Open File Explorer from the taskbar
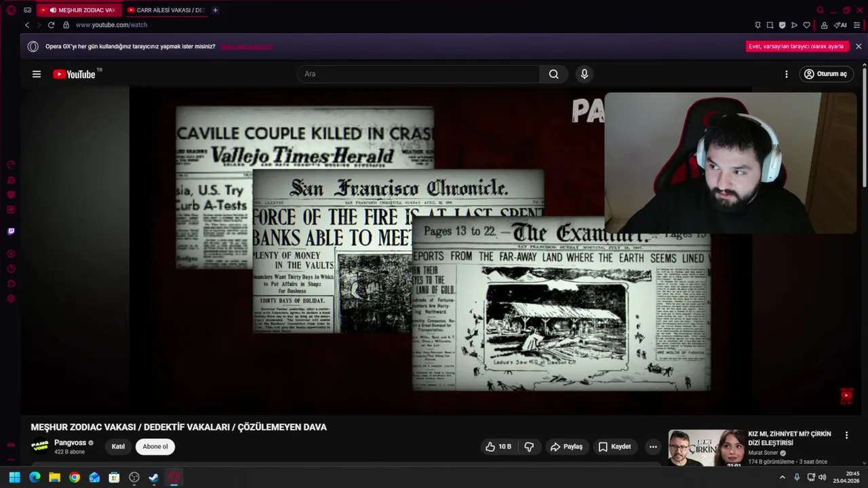The image size is (868, 488). 54,477
